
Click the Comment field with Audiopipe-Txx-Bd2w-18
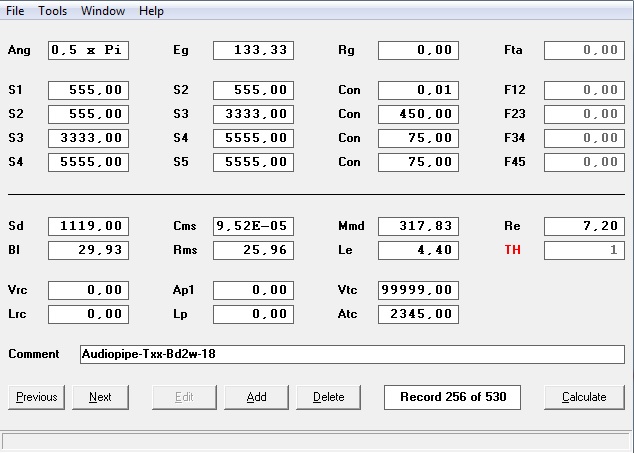point(352,354)
